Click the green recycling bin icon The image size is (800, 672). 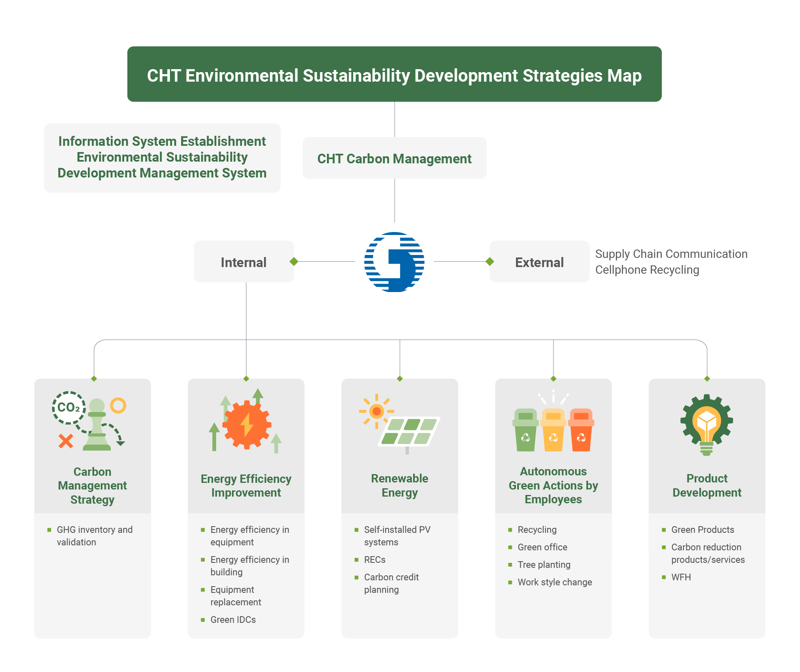click(x=526, y=430)
